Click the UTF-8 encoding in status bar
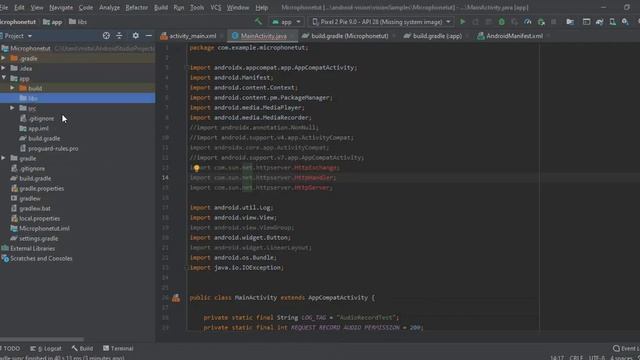 tap(597, 357)
